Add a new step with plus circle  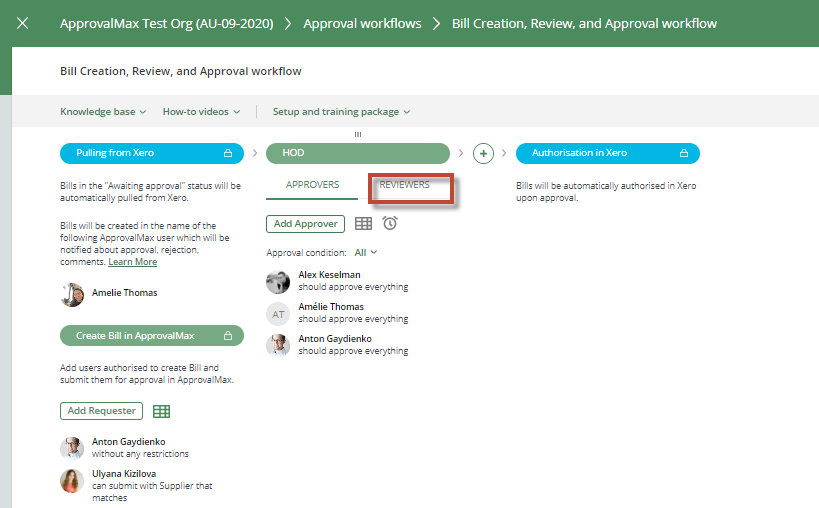click(x=483, y=153)
